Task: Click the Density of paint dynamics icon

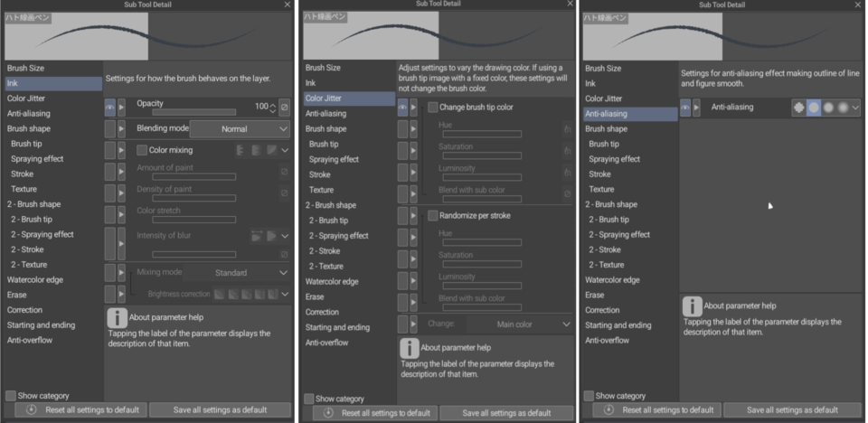Action: pyautogui.click(x=284, y=193)
